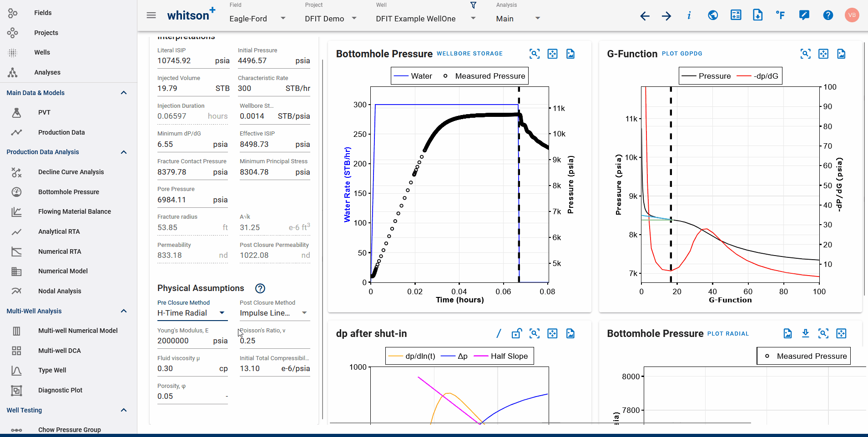
Task: Zoom the dp after shut-in plot
Action: click(535, 334)
